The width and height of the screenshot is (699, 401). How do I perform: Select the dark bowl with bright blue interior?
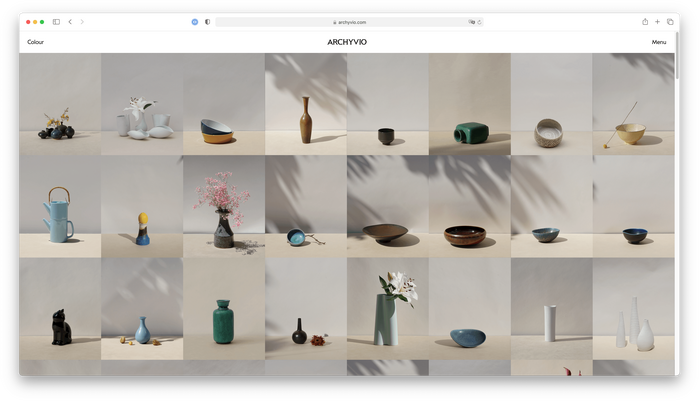(x=633, y=206)
